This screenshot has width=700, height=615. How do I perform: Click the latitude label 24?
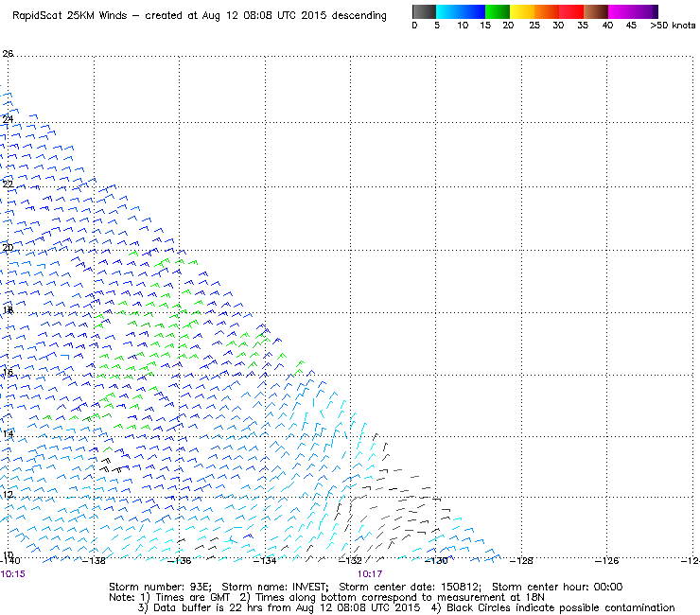pyautogui.click(x=8, y=119)
